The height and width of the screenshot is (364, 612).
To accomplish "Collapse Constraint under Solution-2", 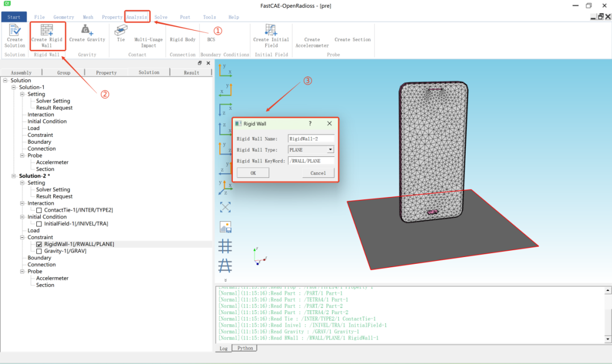I will tap(22, 237).
